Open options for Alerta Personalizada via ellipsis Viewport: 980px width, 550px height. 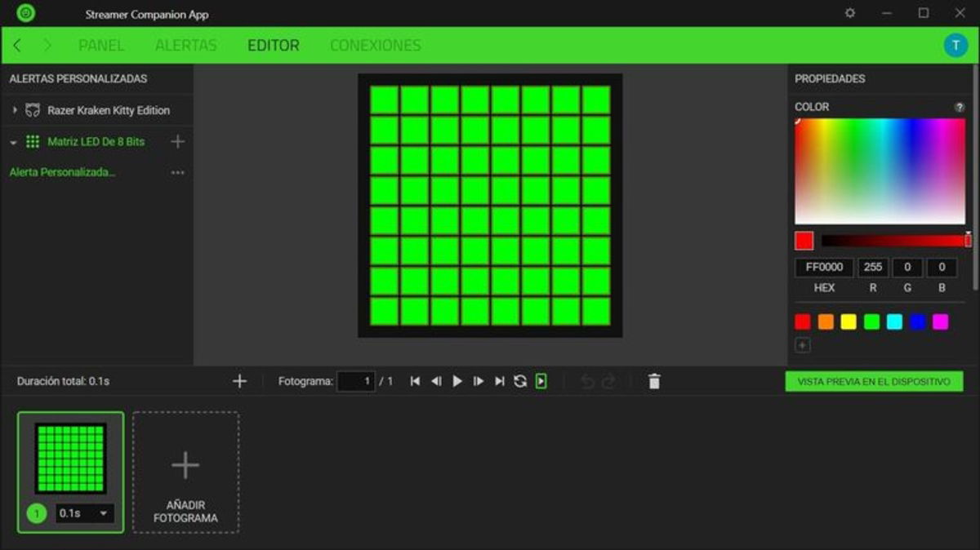(x=178, y=171)
